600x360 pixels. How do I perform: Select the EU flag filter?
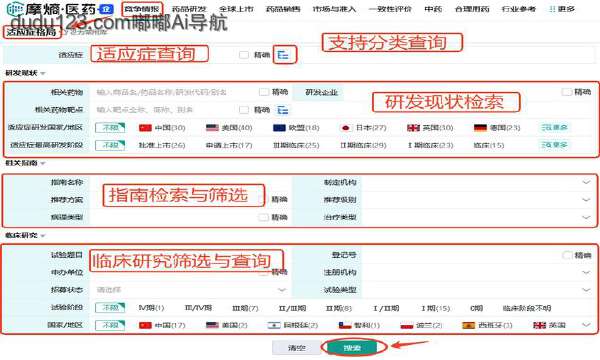tap(279, 128)
